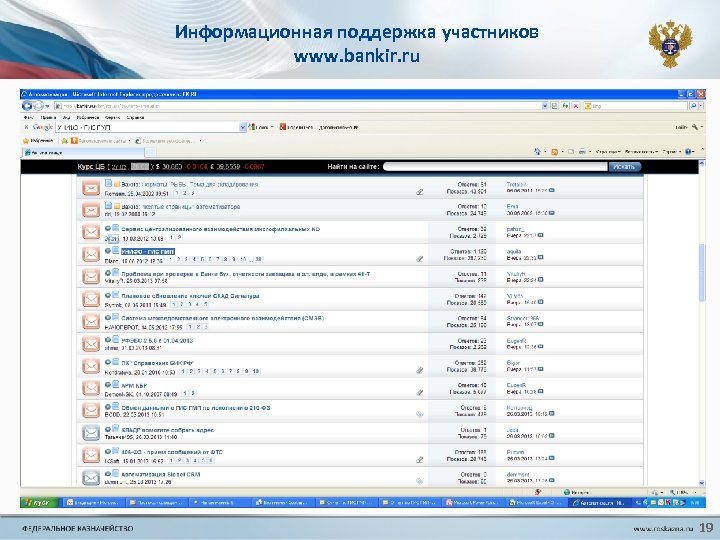The image size is (720, 540).
Task: Open the Google toolbar search box dropdown
Action: [242, 127]
